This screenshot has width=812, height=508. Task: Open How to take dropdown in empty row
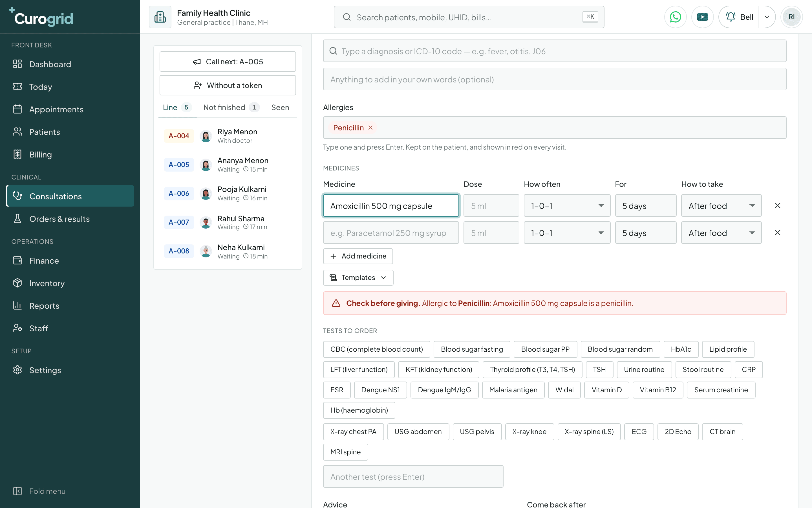(x=721, y=233)
